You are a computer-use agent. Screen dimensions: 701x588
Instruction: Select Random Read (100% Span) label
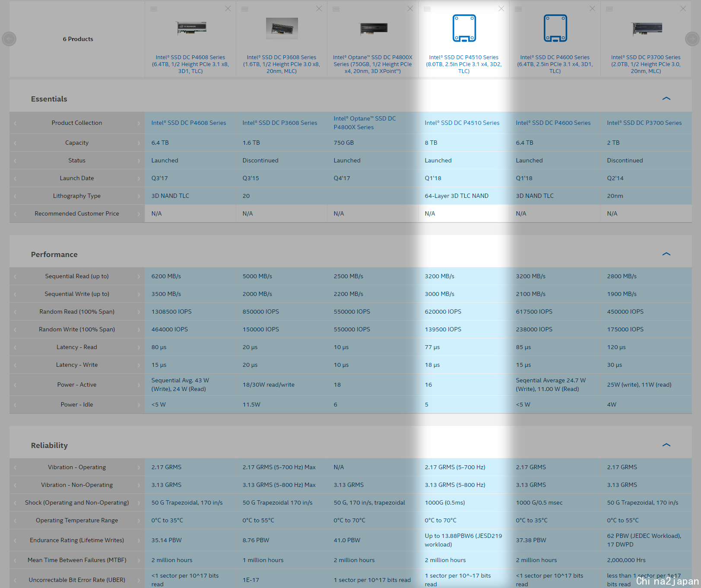point(77,311)
